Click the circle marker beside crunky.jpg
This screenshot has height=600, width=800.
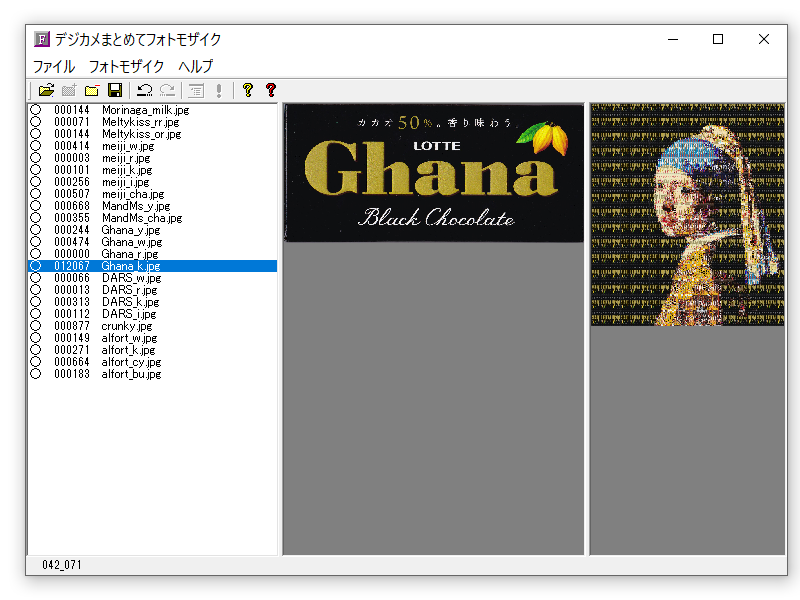pos(35,326)
